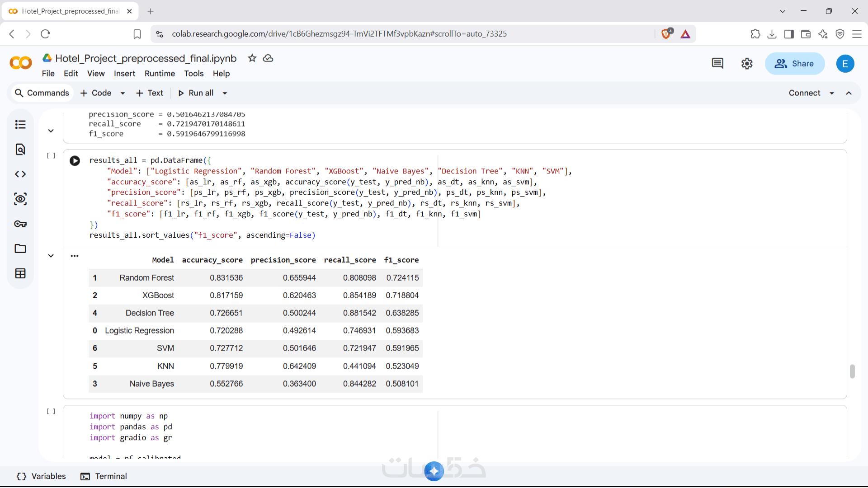This screenshot has width=868, height=488.
Task: Open the Runtime menu
Action: [x=160, y=74]
